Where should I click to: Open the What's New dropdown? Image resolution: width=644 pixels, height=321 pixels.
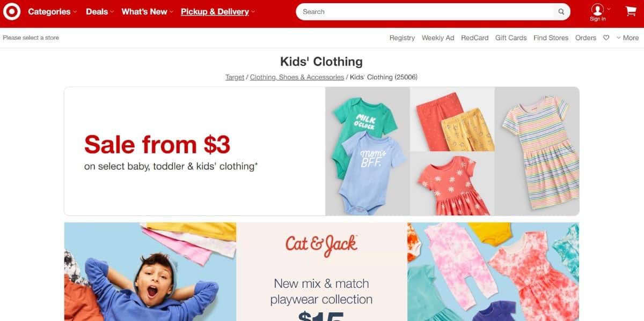coord(147,12)
